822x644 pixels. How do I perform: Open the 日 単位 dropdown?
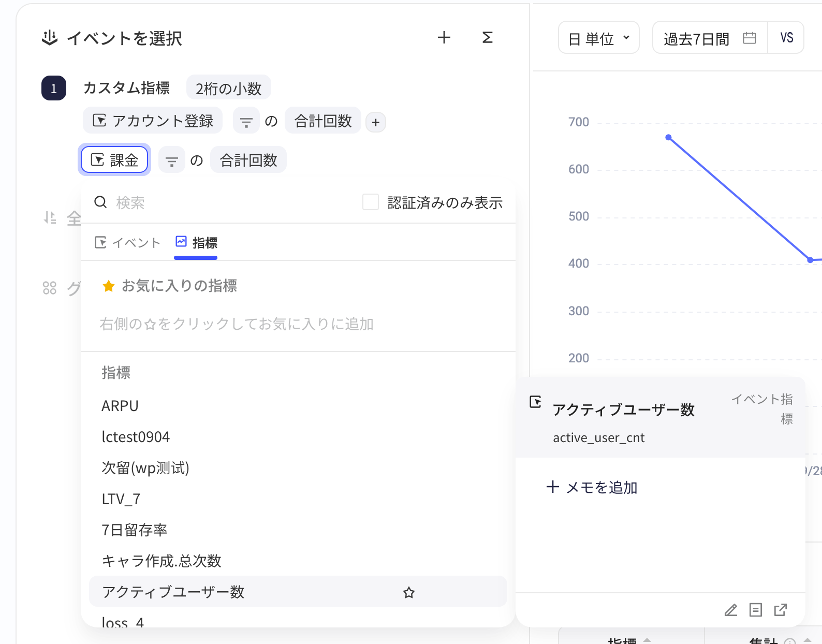point(599,38)
